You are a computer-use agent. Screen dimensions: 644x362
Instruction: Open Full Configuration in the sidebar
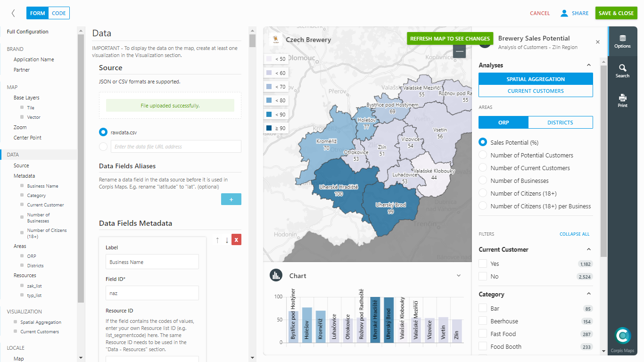pyautogui.click(x=28, y=32)
